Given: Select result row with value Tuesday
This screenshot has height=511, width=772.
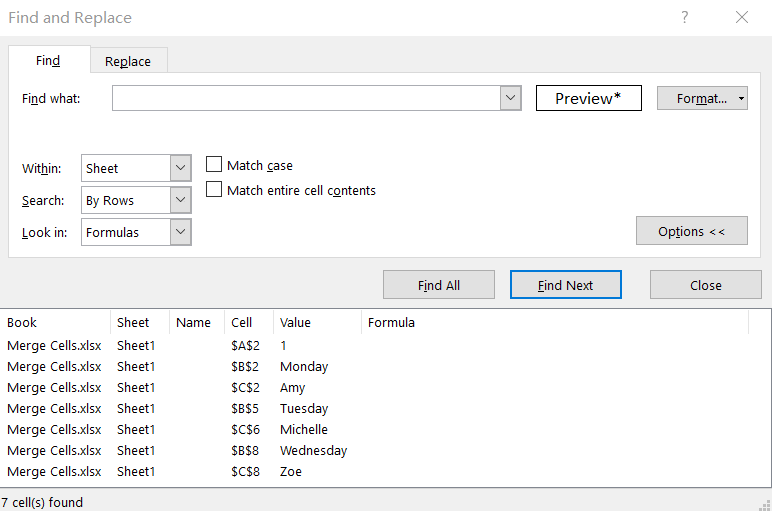Looking at the screenshot, I should click(x=385, y=409).
